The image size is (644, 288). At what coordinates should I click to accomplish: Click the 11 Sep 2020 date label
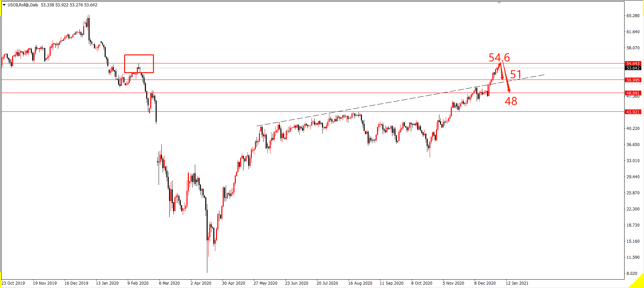point(391,283)
